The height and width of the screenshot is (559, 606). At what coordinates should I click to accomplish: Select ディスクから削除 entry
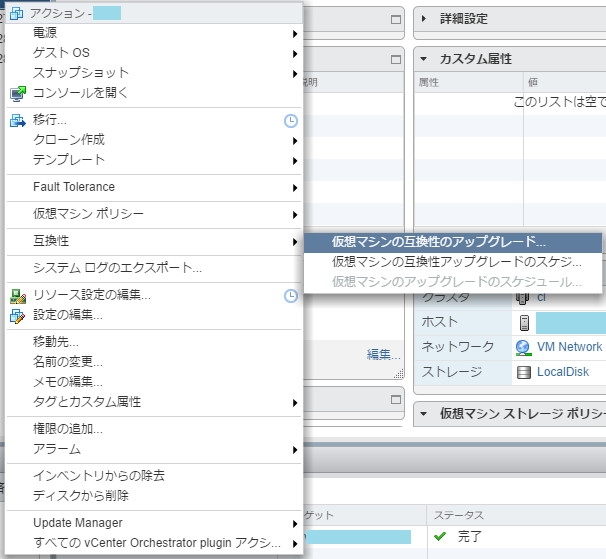154,496
